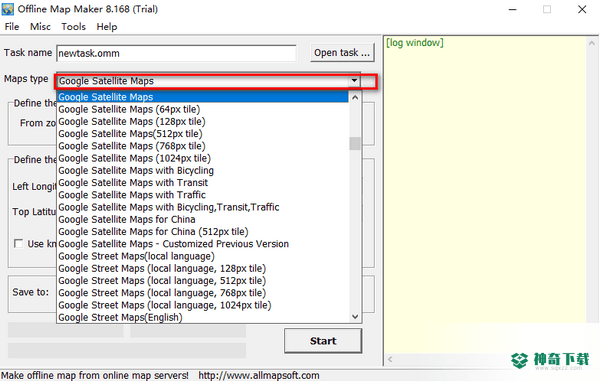Open the File menu
This screenshot has width=600, height=382.
point(12,27)
